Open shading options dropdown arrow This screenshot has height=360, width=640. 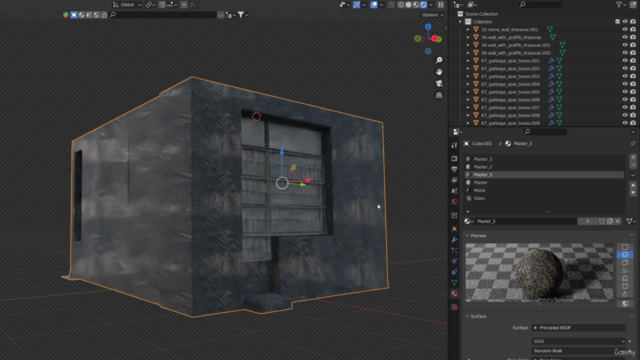[431, 4]
